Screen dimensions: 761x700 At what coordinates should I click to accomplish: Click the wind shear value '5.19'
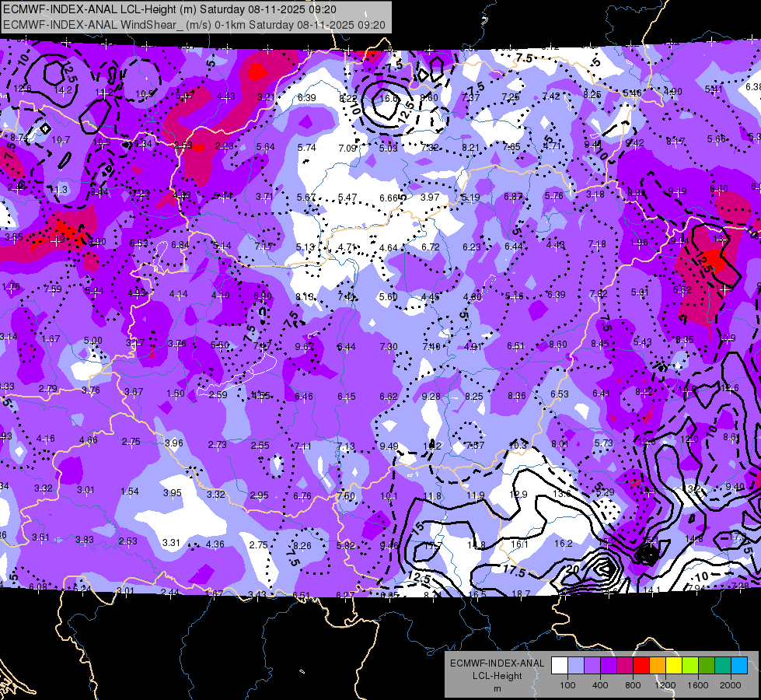(470, 198)
